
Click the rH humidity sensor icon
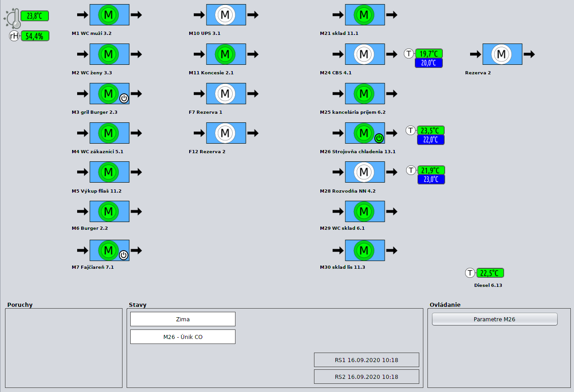[15, 36]
